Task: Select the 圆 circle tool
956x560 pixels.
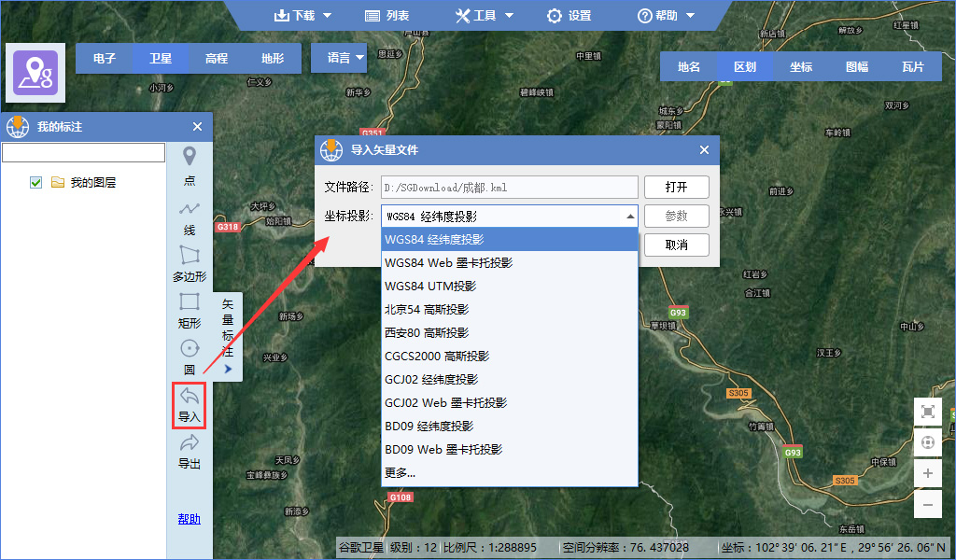Action: [190, 357]
